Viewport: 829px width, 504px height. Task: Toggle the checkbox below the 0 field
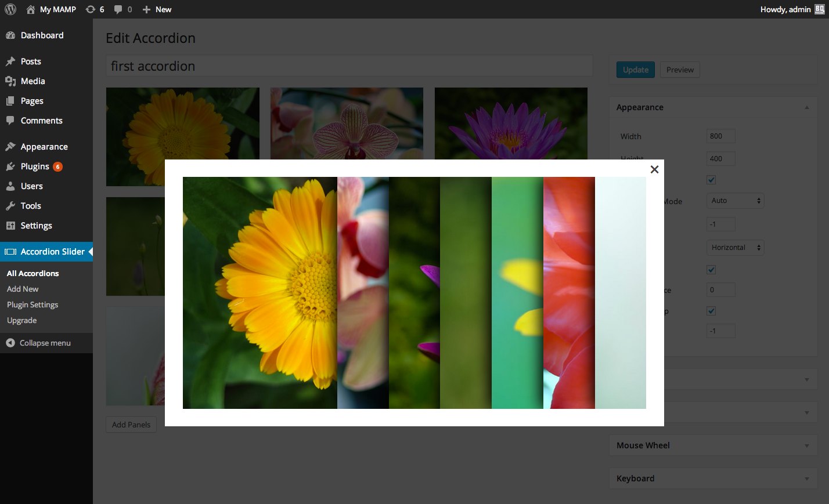[x=711, y=311]
